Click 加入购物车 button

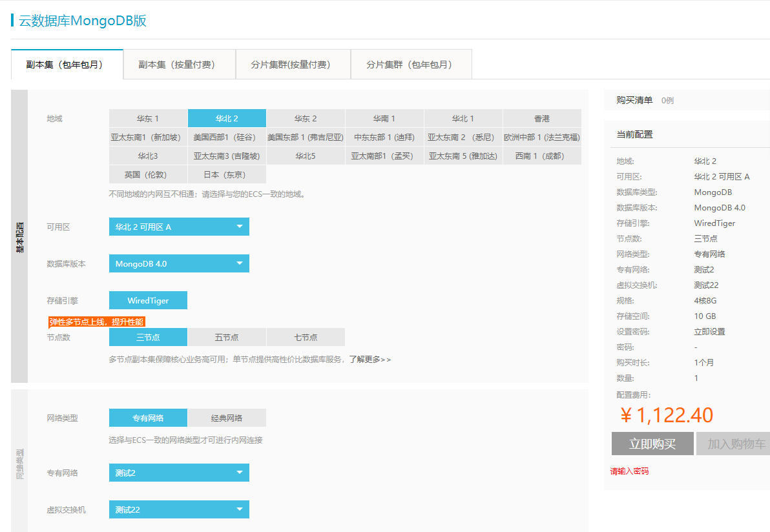coord(735,444)
